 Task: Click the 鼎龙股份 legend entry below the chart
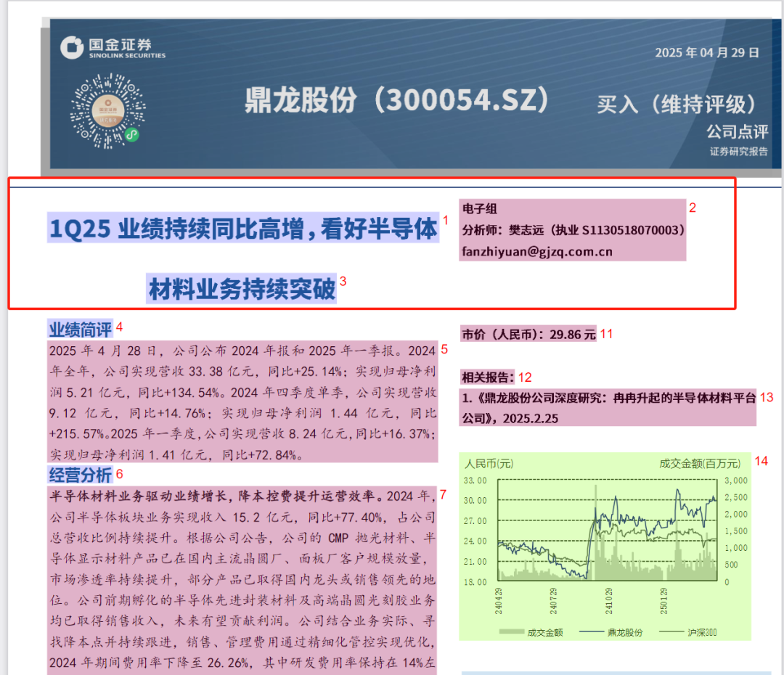[611, 632]
